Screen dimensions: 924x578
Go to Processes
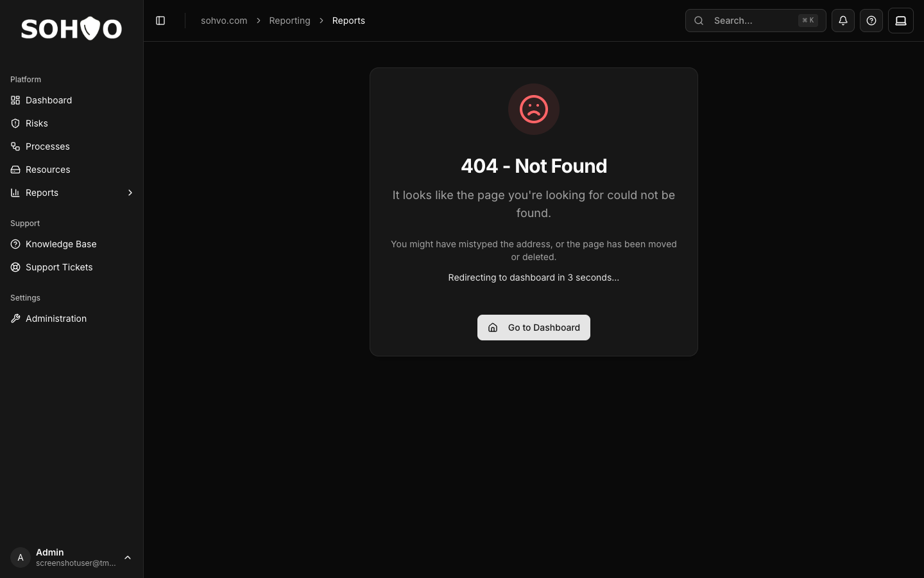71,146
